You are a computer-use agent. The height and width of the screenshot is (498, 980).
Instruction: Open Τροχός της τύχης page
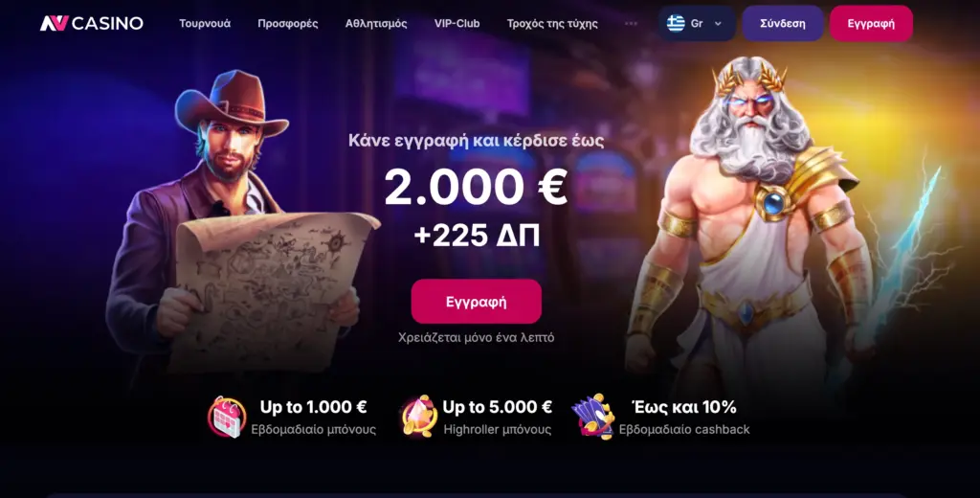[552, 23]
